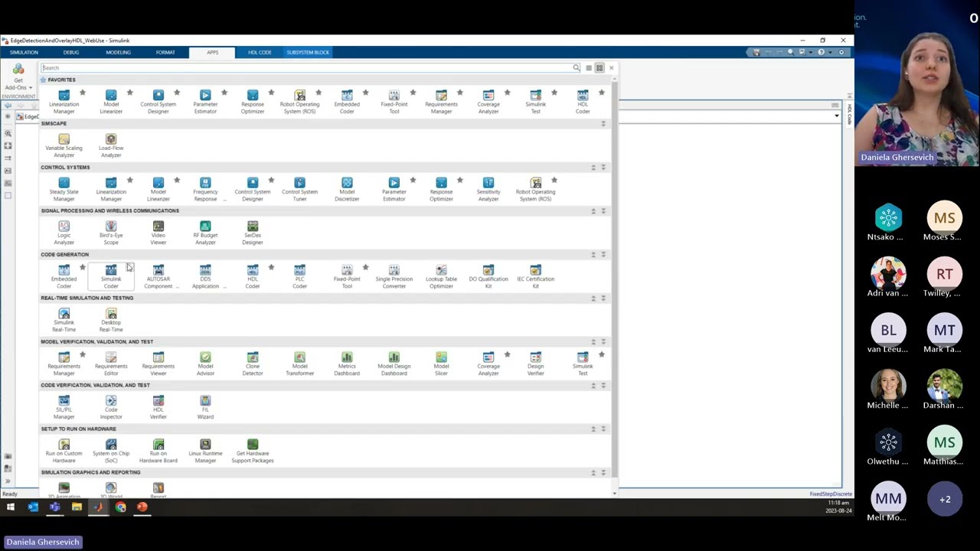The image size is (980, 551).
Task: Launch Embedded Coder from the Favorites row
Action: (x=347, y=102)
